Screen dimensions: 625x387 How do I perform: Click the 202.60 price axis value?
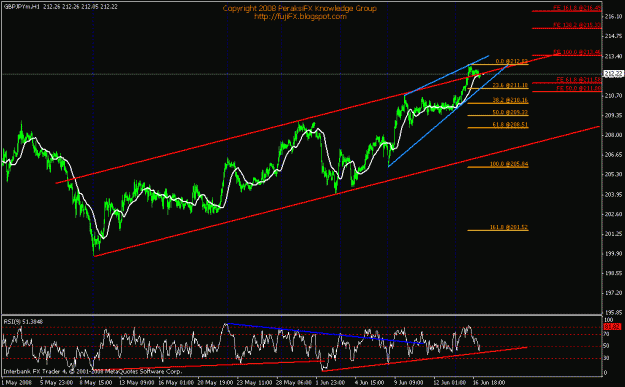coord(613,214)
